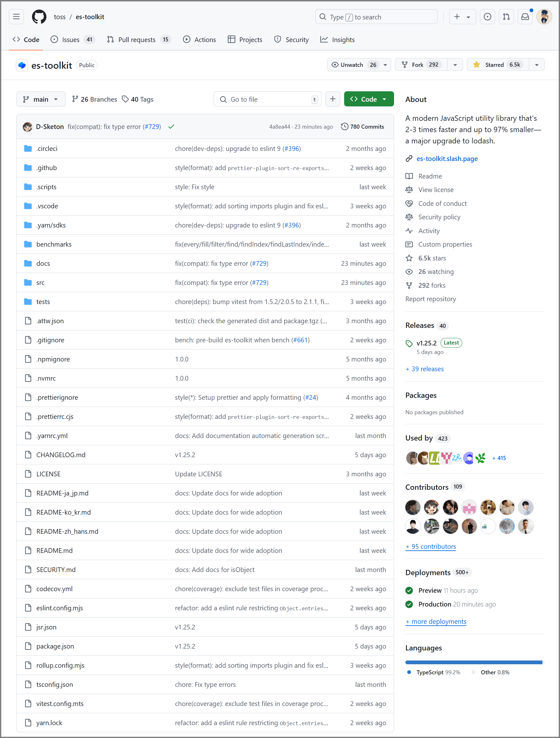This screenshot has height=738, width=560.
Task: Click the TypeScript language bar
Action: pyautogui.click(x=474, y=662)
